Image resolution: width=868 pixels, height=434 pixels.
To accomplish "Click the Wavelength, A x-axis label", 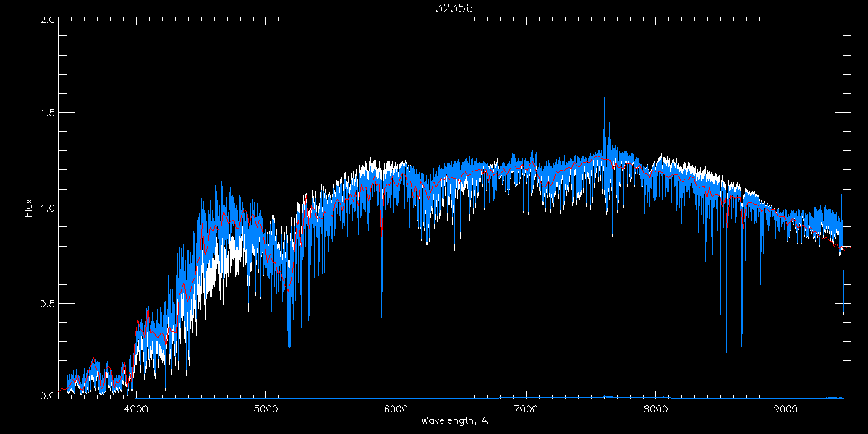I will 454,420.
